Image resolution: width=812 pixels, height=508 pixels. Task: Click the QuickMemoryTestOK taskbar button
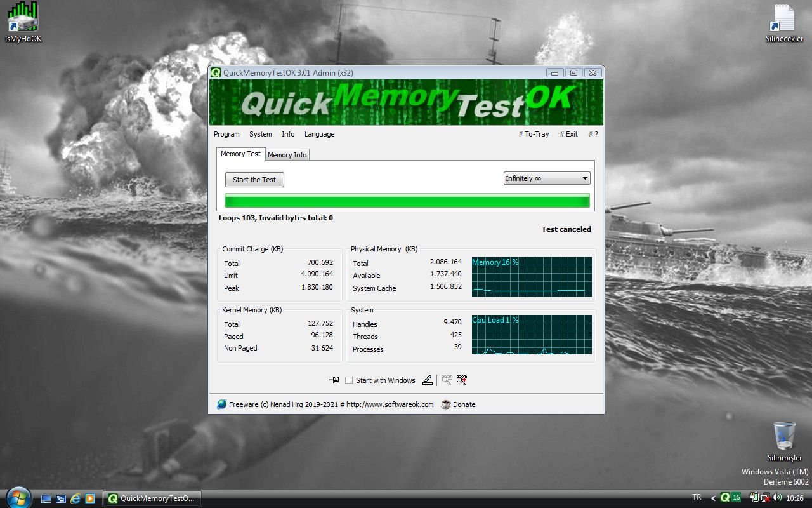(152, 498)
